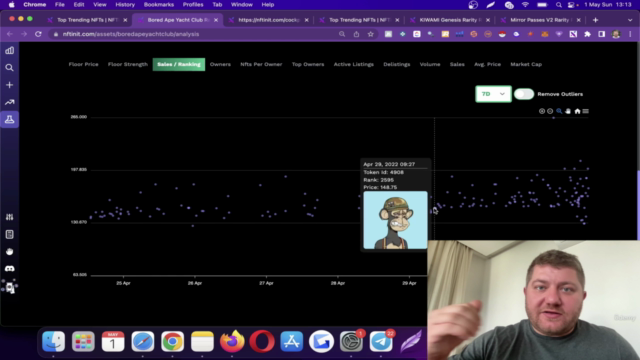The image size is (640, 360).
Task: Open Calendar from the dock
Action: (113, 342)
